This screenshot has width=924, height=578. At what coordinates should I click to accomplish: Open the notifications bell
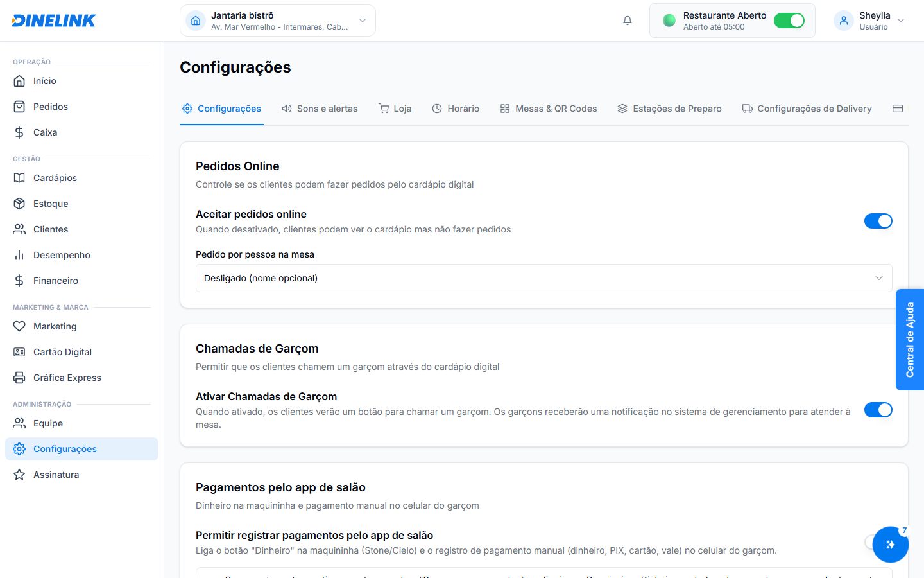(x=628, y=21)
